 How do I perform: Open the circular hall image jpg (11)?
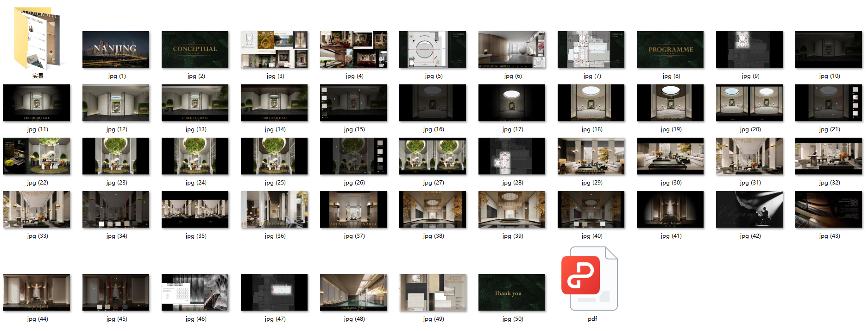click(37, 103)
